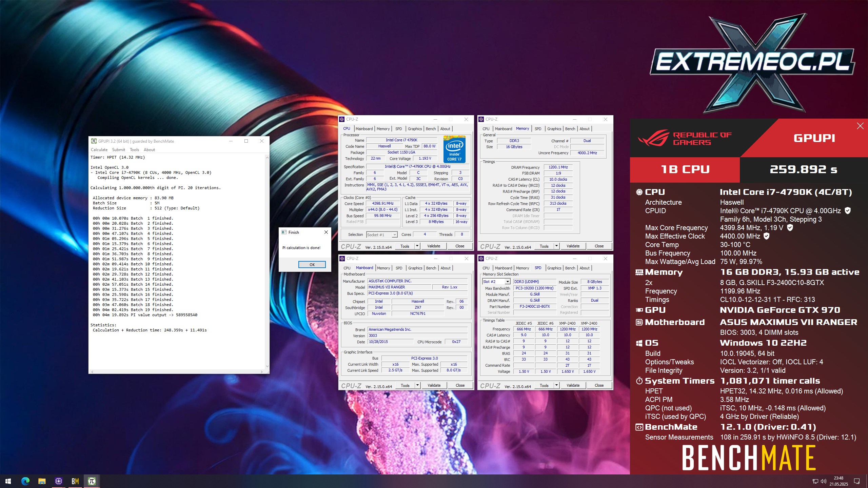This screenshot has width=868, height=488.
Task: Click the Motherboard icon in BenchMate panel
Action: click(x=639, y=322)
